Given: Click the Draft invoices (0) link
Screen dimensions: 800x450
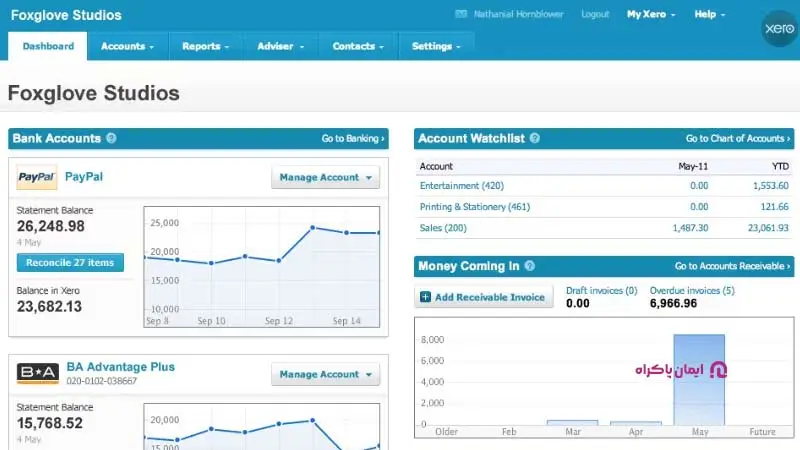Looking at the screenshot, I should coord(602,290).
